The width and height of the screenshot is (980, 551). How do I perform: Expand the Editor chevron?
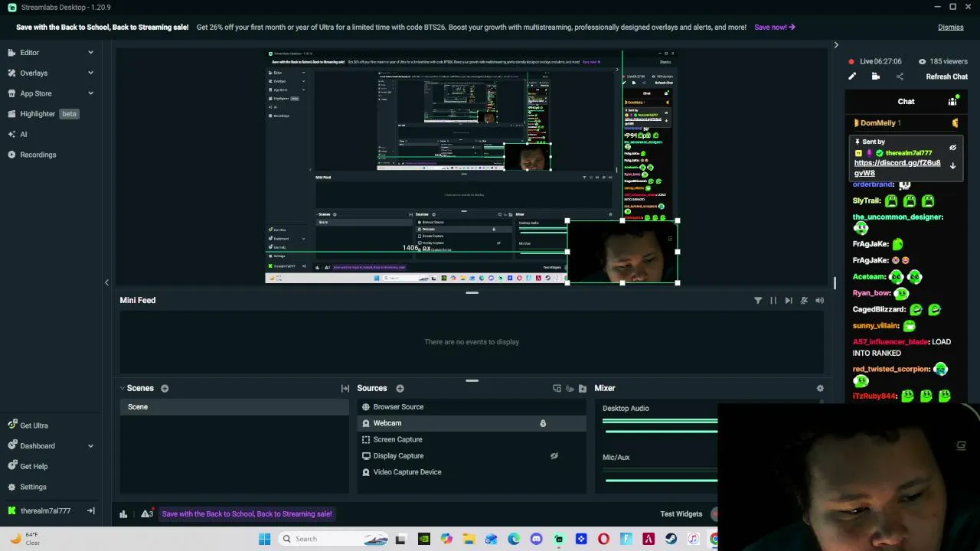click(x=90, y=53)
